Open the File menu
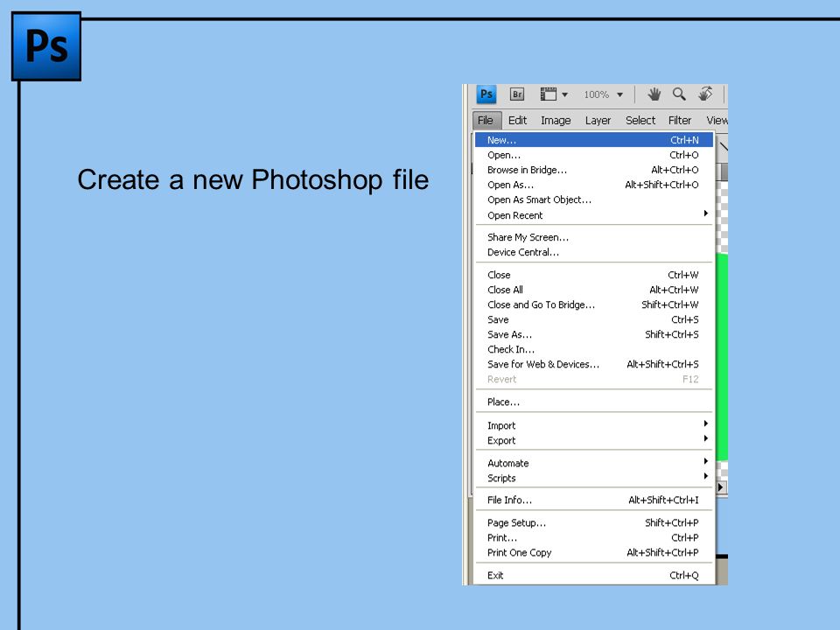 (x=486, y=120)
